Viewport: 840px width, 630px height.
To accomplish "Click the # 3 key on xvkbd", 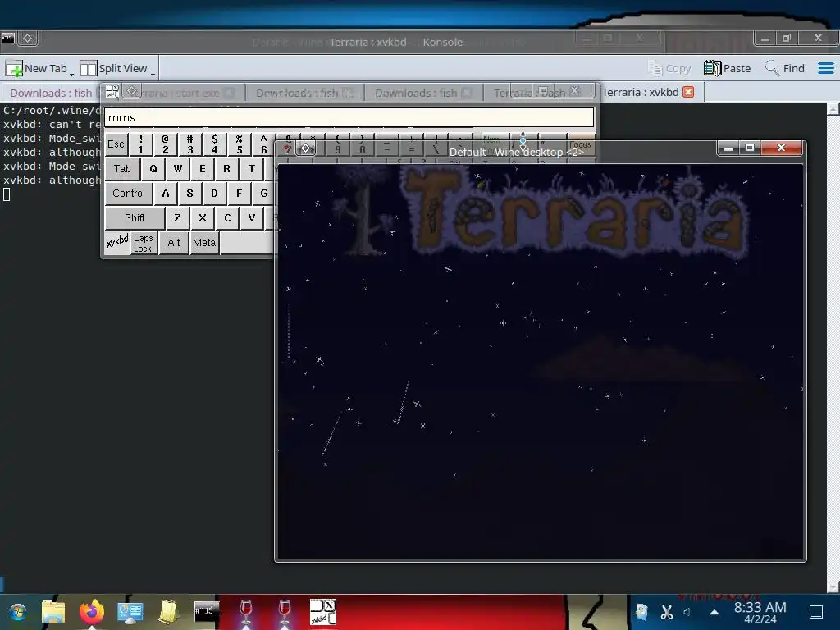I will 189,144.
